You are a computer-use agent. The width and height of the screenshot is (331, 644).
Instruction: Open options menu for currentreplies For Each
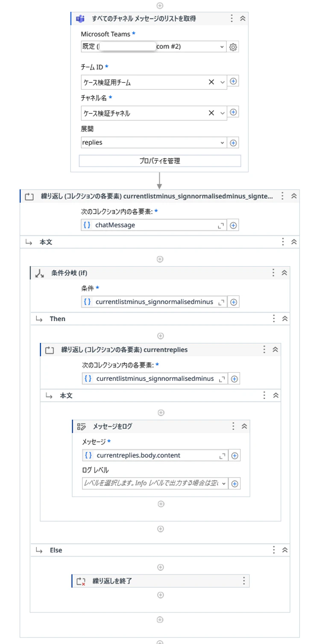(264, 350)
